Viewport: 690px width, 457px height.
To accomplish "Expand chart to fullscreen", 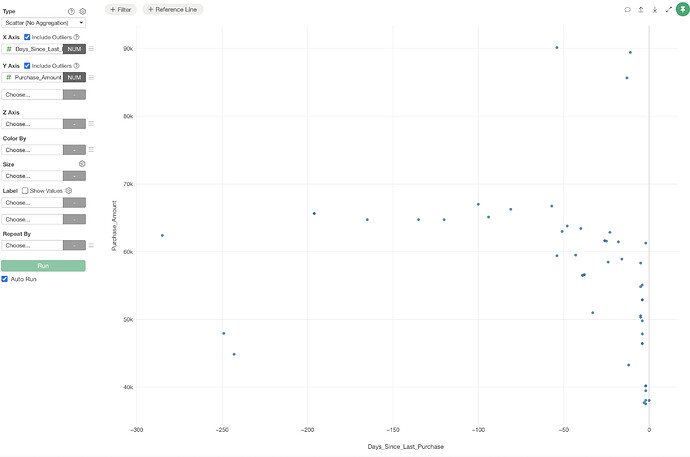I will click(668, 9).
